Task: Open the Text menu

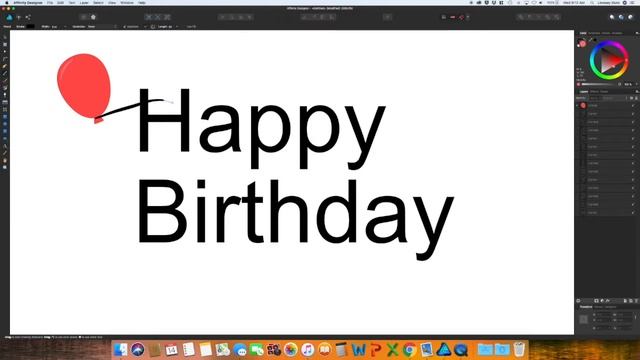Action: click(x=71, y=2)
